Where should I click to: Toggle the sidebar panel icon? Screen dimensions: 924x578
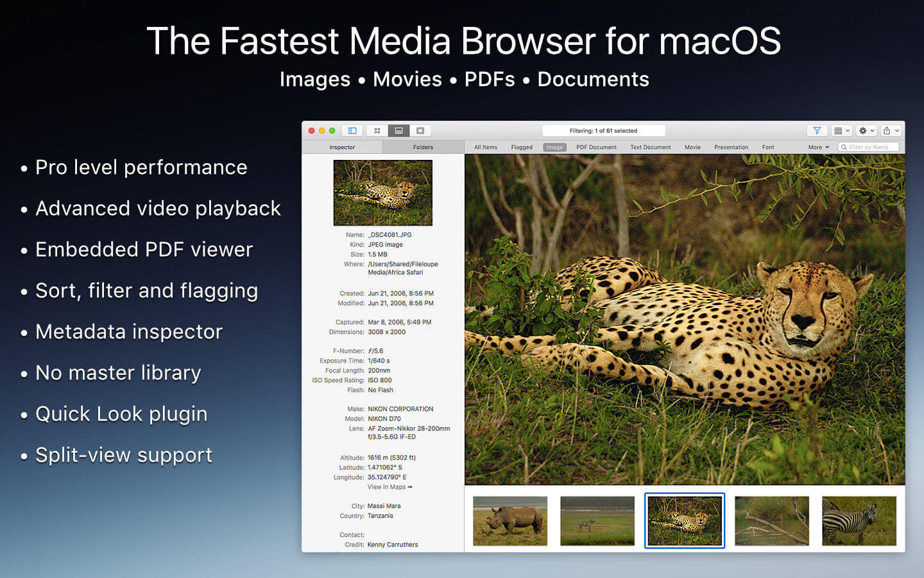pos(352,130)
